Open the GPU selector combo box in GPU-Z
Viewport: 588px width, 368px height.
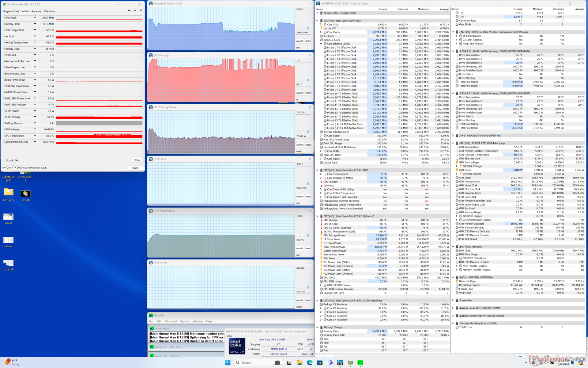tap(26, 168)
